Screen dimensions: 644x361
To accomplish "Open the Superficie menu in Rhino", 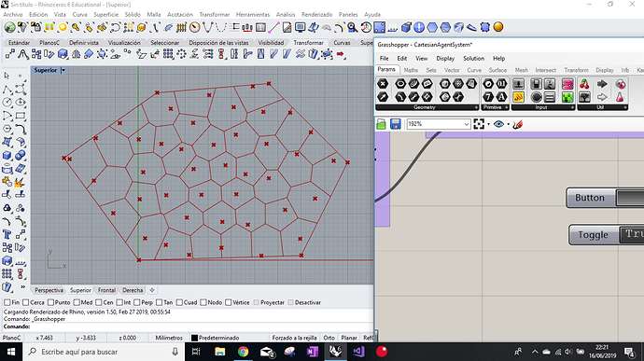I will [x=106, y=14].
